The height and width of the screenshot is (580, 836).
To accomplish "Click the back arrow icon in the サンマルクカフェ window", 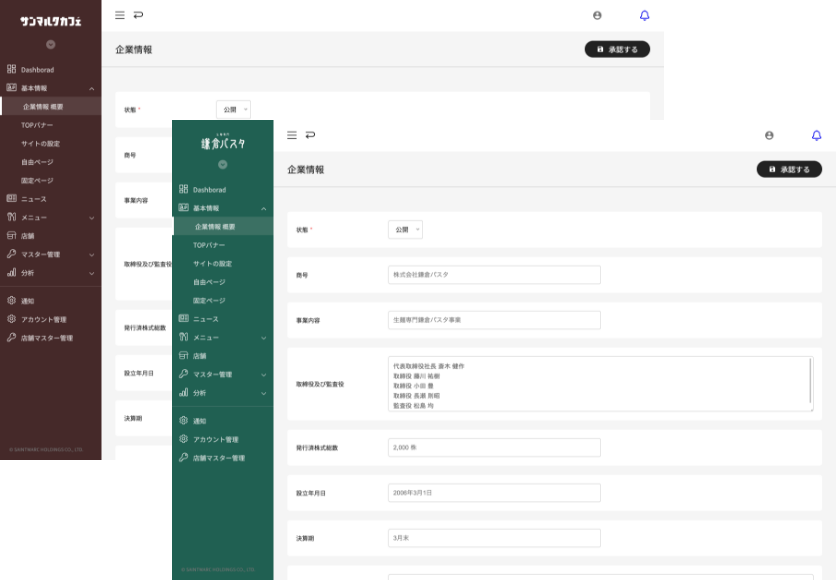I will click(138, 15).
